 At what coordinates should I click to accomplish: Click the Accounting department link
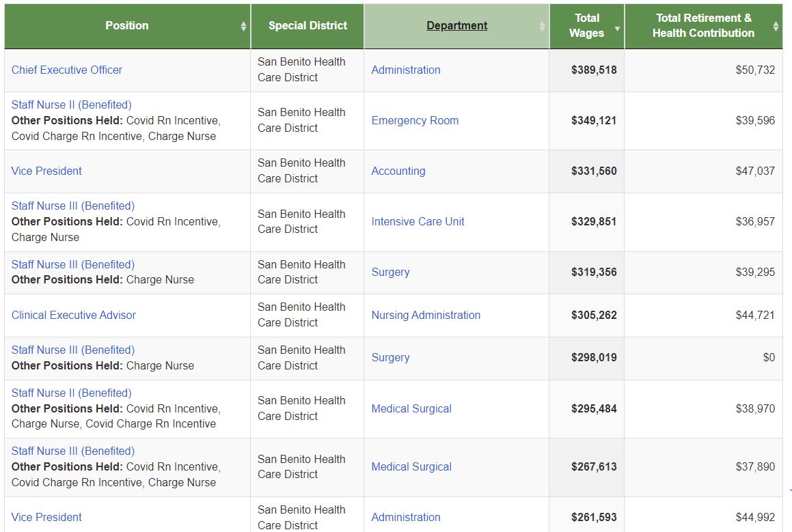[398, 171]
